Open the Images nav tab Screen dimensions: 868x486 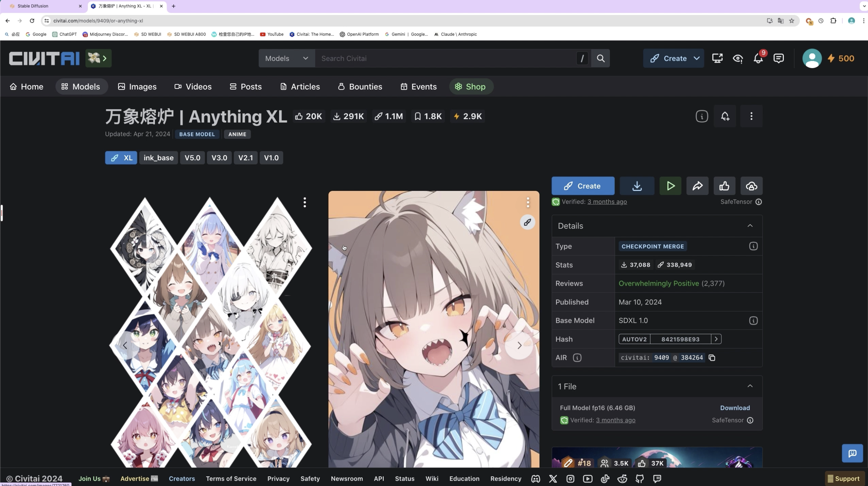click(137, 86)
